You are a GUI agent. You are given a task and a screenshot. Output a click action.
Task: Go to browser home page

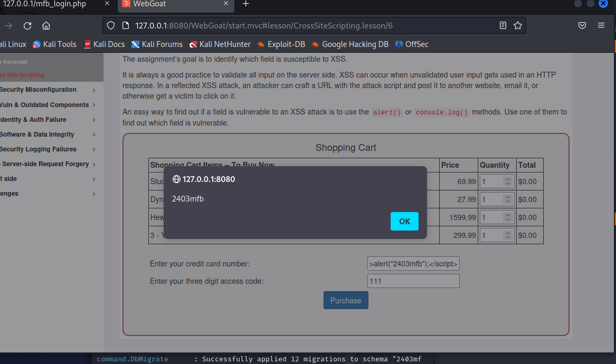tap(46, 25)
